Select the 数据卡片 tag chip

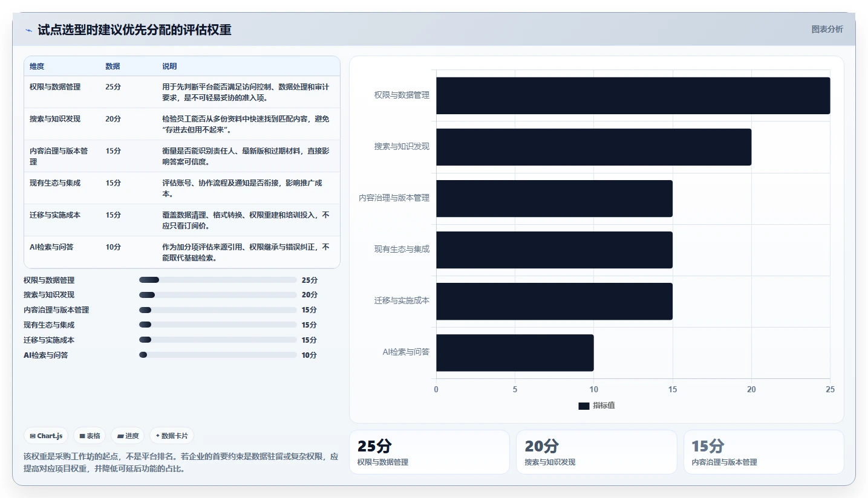(172, 436)
